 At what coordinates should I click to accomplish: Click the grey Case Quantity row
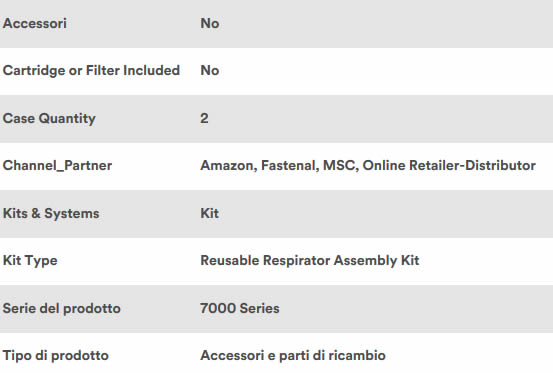point(276,119)
